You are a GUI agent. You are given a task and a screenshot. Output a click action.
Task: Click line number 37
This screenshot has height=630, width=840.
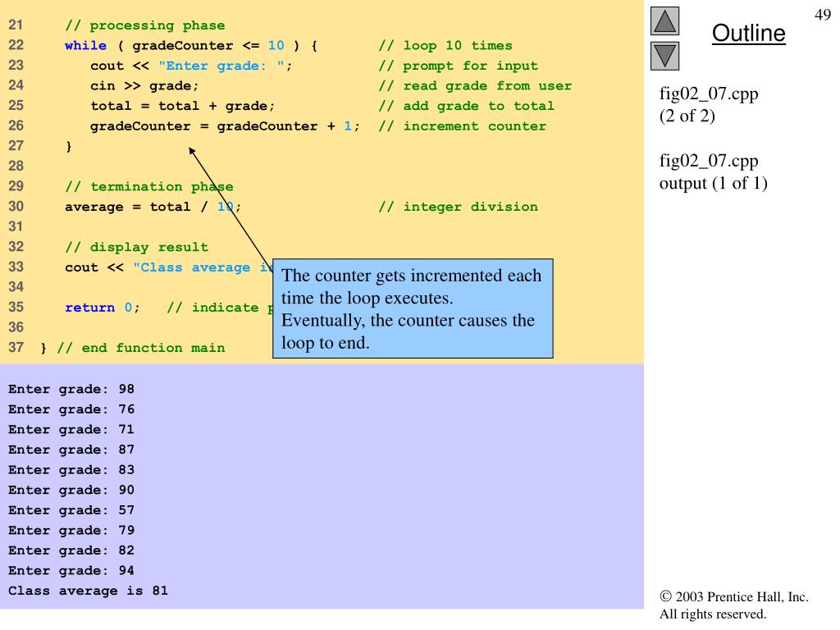[16, 348]
